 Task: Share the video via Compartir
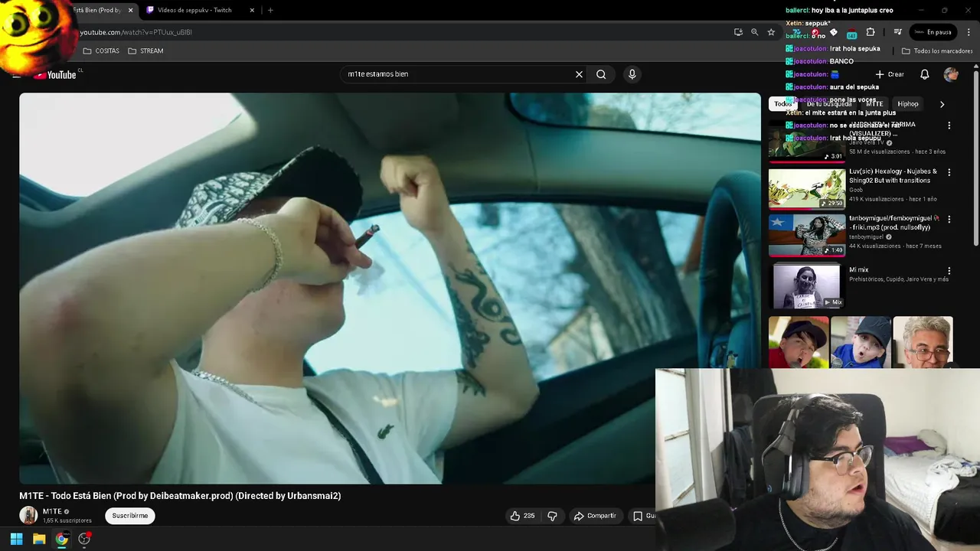point(595,516)
